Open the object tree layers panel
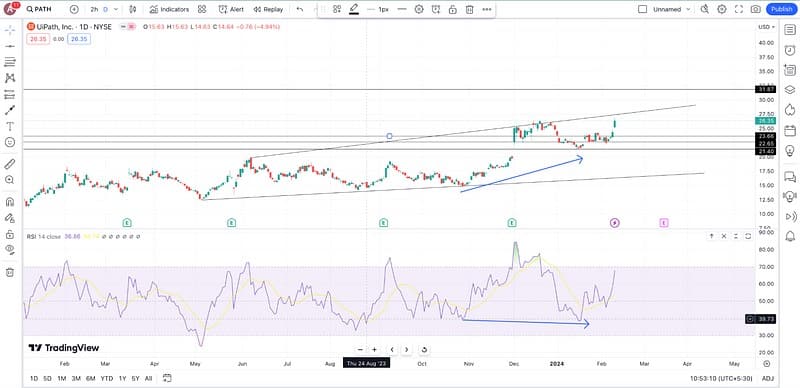 point(790,90)
